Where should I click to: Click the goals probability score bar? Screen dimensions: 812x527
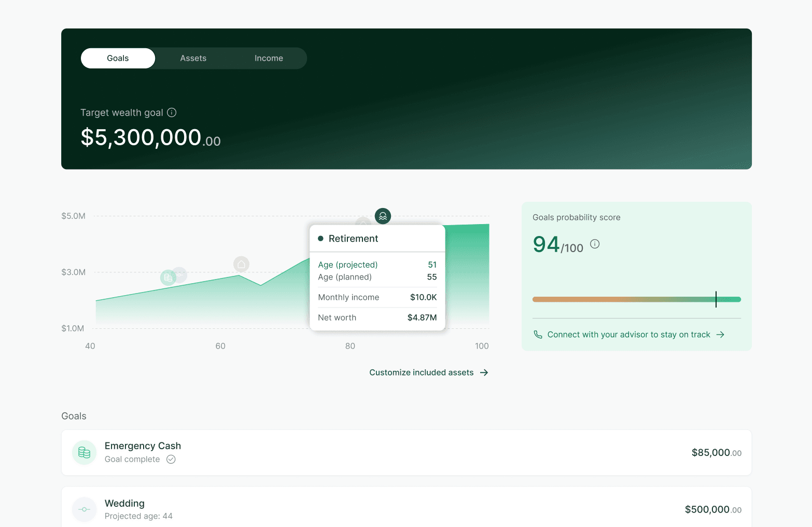pos(637,299)
